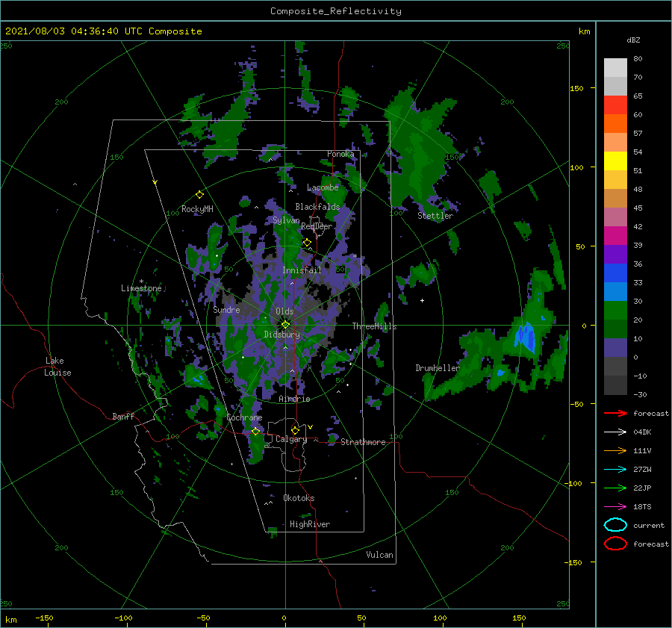Click the white 04DK arrow icon
This screenshot has width=672, height=628.
615,432
